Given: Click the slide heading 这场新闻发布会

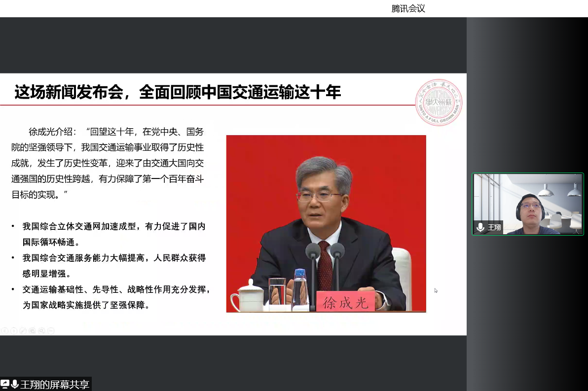Looking at the screenshot, I should pyautogui.click(x=178, y=92).
